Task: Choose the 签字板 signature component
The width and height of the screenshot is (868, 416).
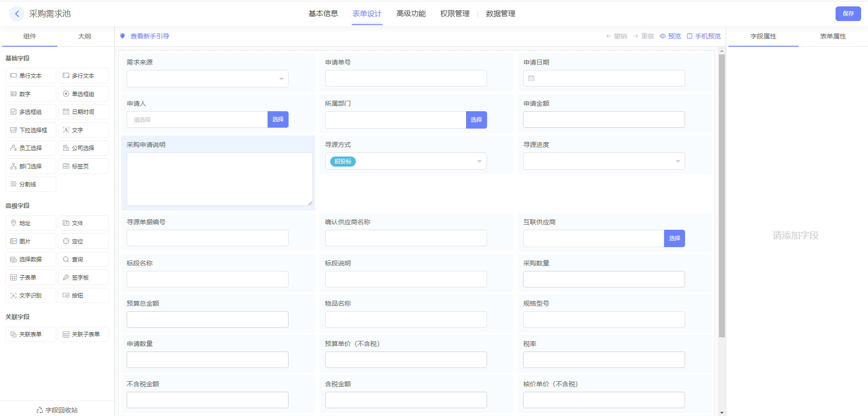Action: [83, 277]
